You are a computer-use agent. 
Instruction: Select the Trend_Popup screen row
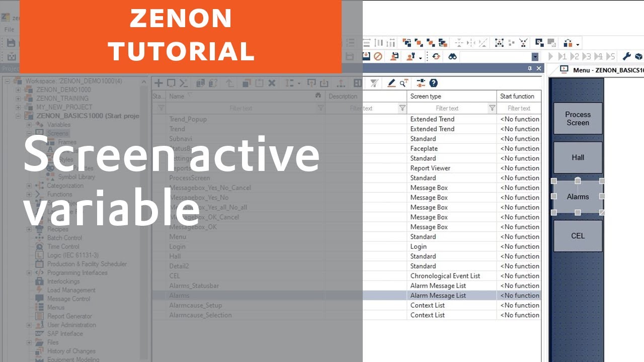point(347,119)
